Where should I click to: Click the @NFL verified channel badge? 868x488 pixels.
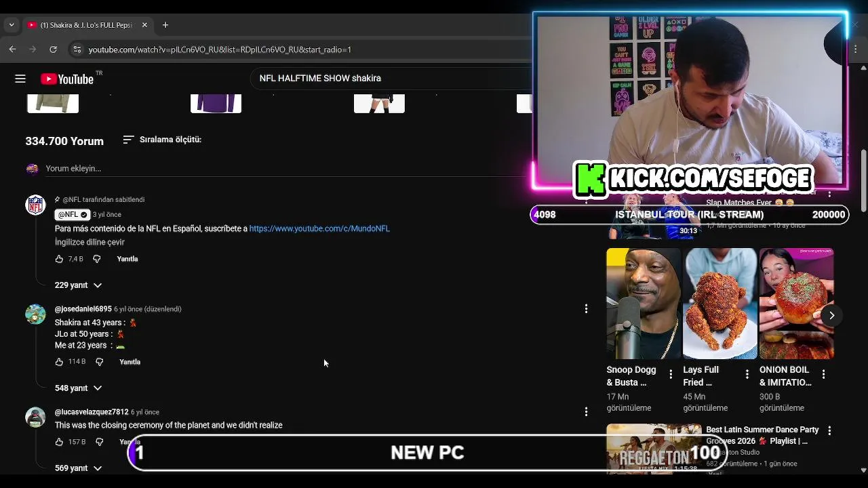(72, 214)
